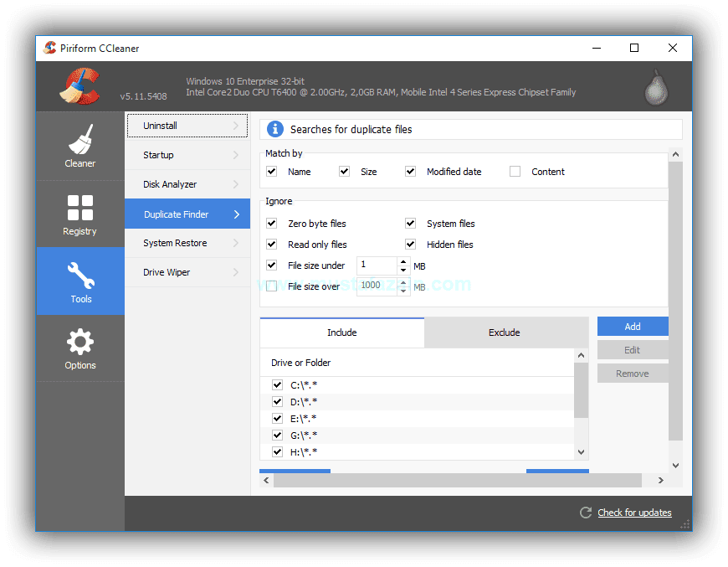The width and height of the screenshot is (728, 567).
Task: Decrease File size over value
Action: (x=403, y=291)
